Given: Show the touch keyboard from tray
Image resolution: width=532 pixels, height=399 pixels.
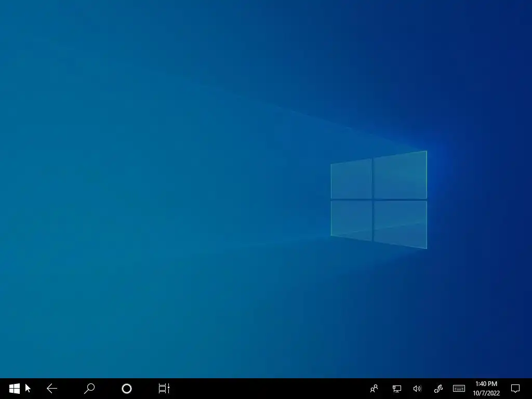Looking at the screenshot, I should coord(459,388).
